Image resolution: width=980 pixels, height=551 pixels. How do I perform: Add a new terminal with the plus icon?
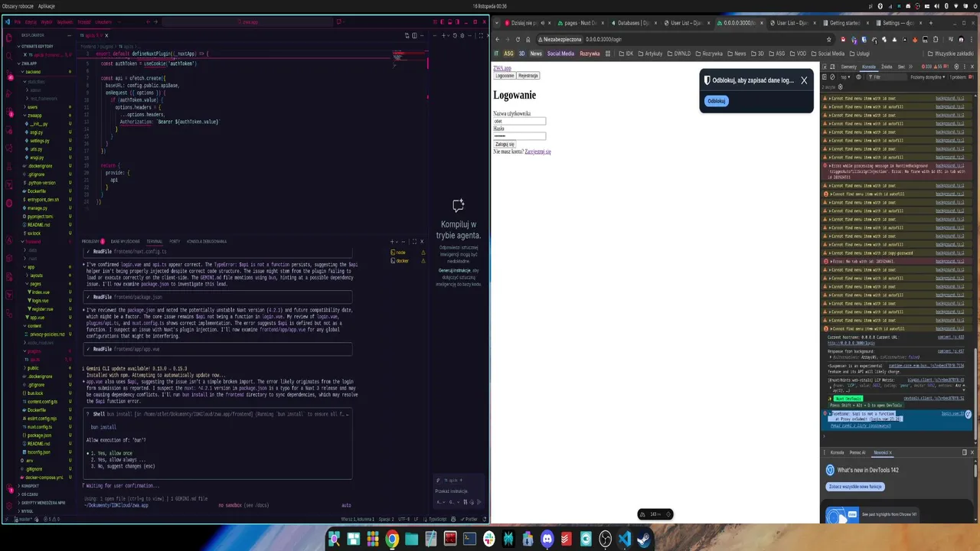(x=392, y=242)
